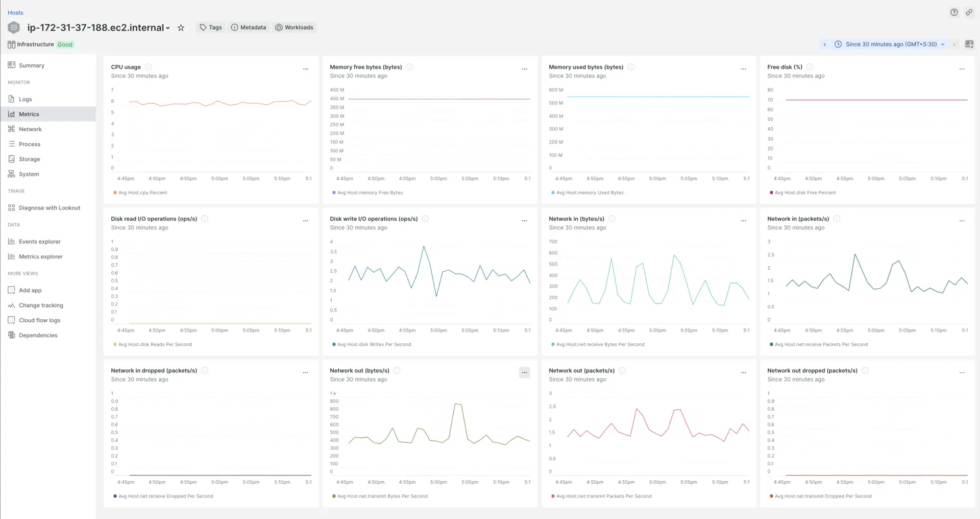Open the Since 30 minutes ago time picker
Viewport: 980px width, 519px height.
pyautogui.click(x=890, y=44)
